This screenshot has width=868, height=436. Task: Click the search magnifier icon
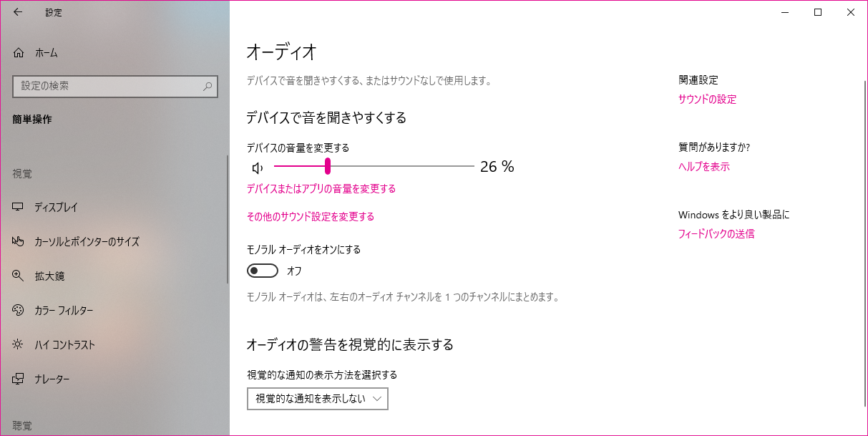pyautogui.click(x=208, y=87)
